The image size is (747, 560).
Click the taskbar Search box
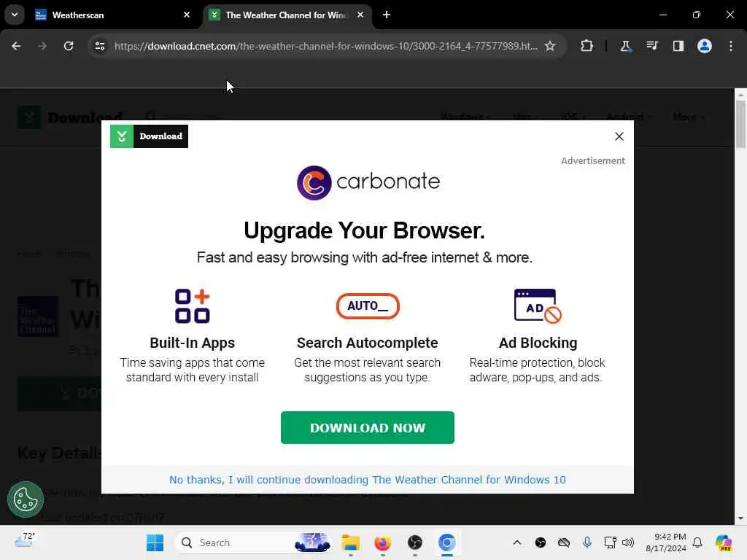[253, 542]
